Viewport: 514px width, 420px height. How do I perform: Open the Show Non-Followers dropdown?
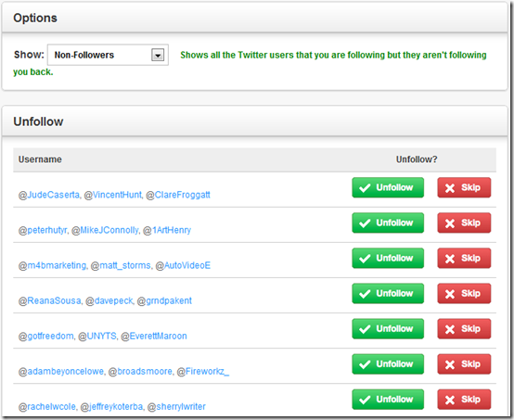tap(108, 55)
